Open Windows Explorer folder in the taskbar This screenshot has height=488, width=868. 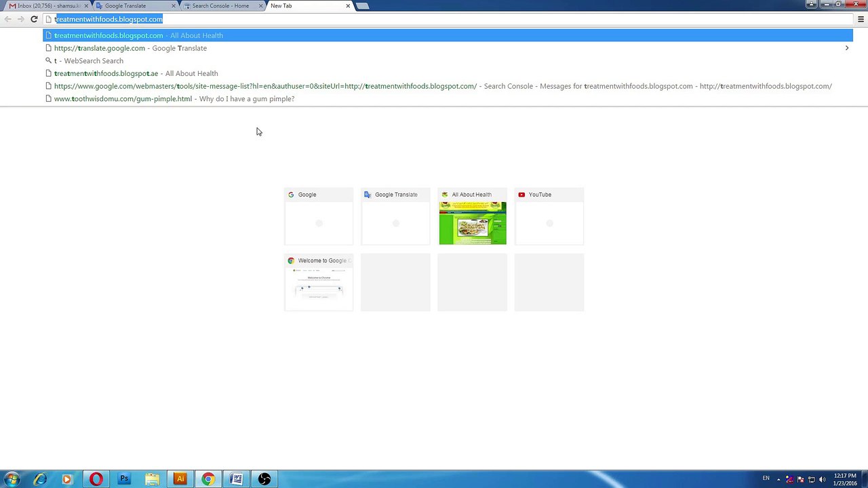click(152, 479)
